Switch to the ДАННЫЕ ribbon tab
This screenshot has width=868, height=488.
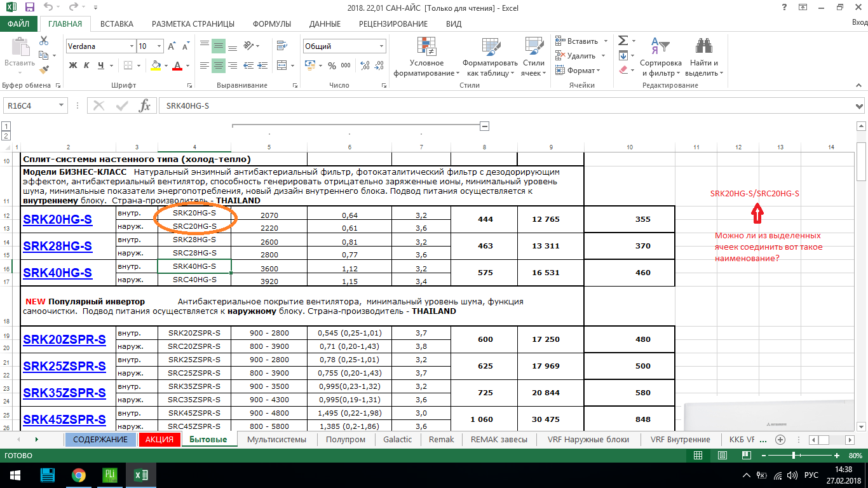325,24
